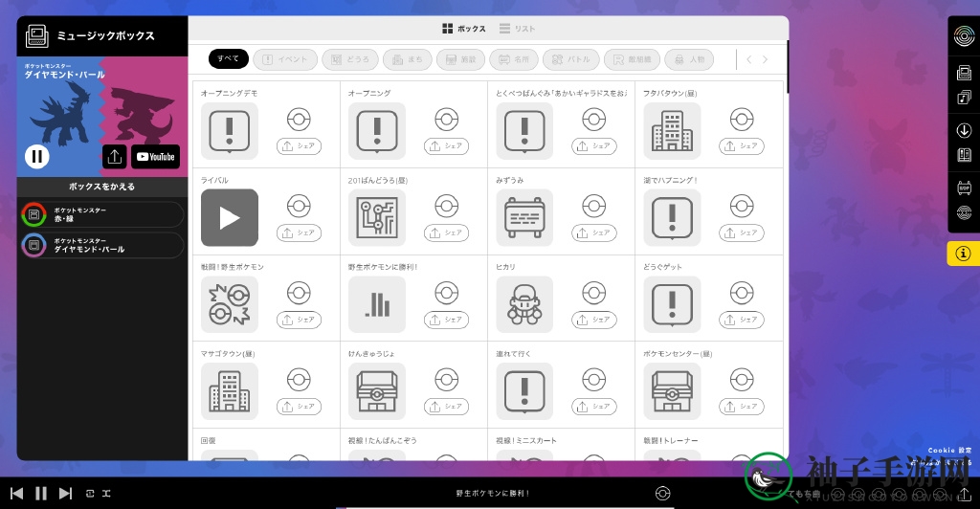The width and height of the screenshot is (980, 509).
Task: Open the playlist notes icon in right sidebar
Action: click(964, 98)
